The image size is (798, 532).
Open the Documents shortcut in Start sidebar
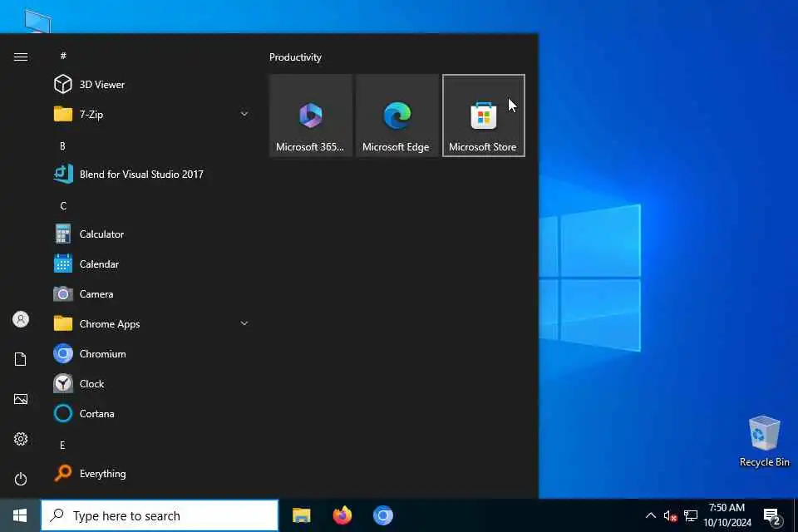(x=20, y=359)
